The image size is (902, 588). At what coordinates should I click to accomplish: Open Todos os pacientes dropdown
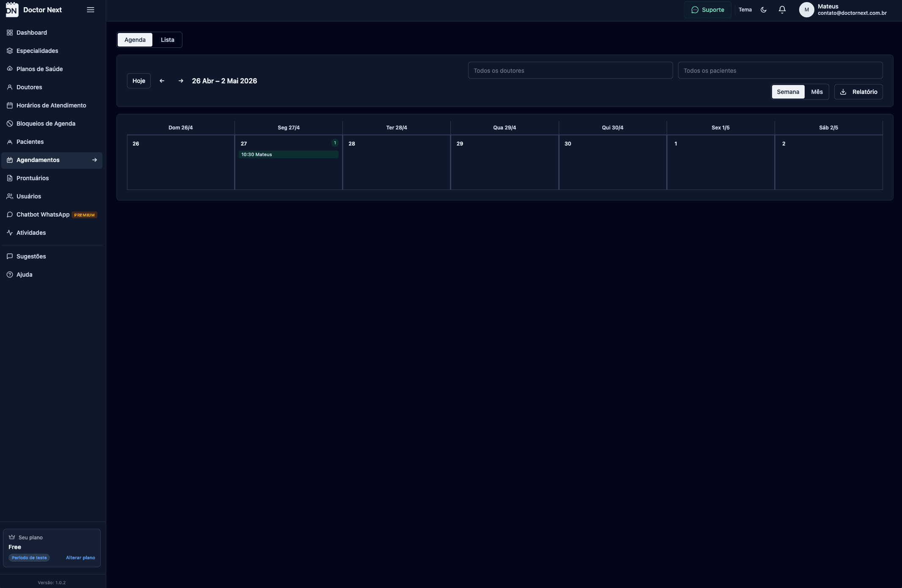click(x=780, y=71)
